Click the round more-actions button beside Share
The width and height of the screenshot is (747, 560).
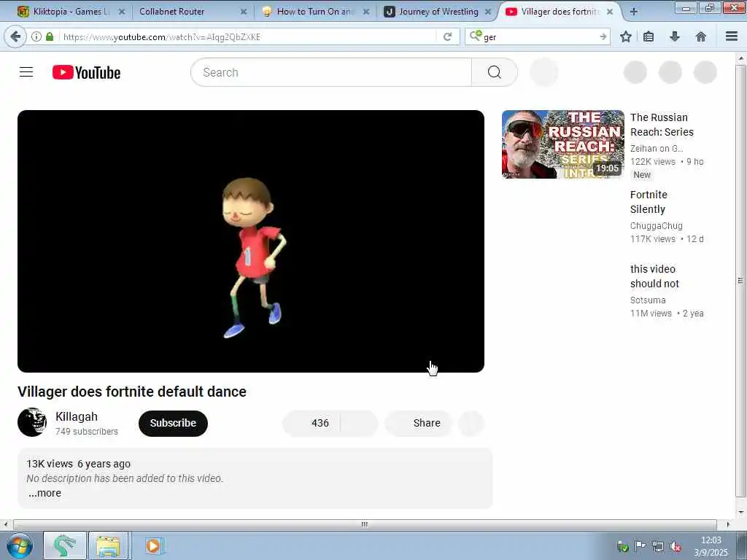click(x=471, y=423)
